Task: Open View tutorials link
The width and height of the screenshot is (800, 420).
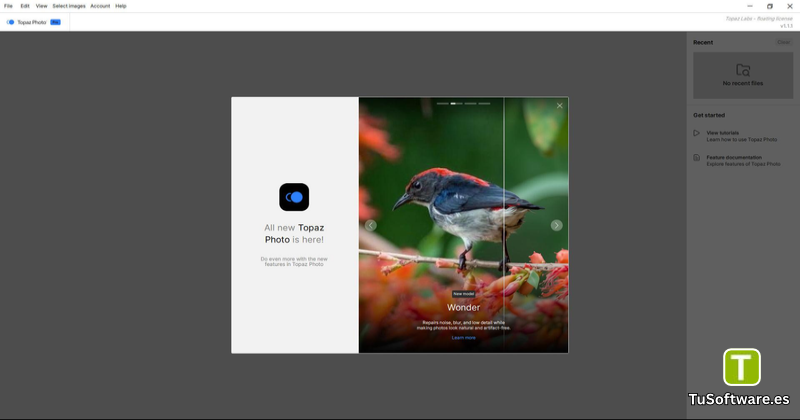Action: coord(722,133)
